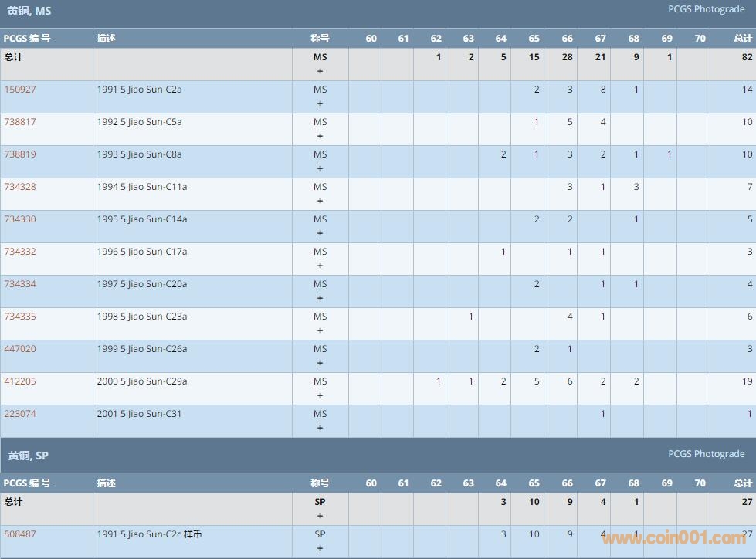
Task: Open PCGS number 150927 link
Action: click(20, 90)
